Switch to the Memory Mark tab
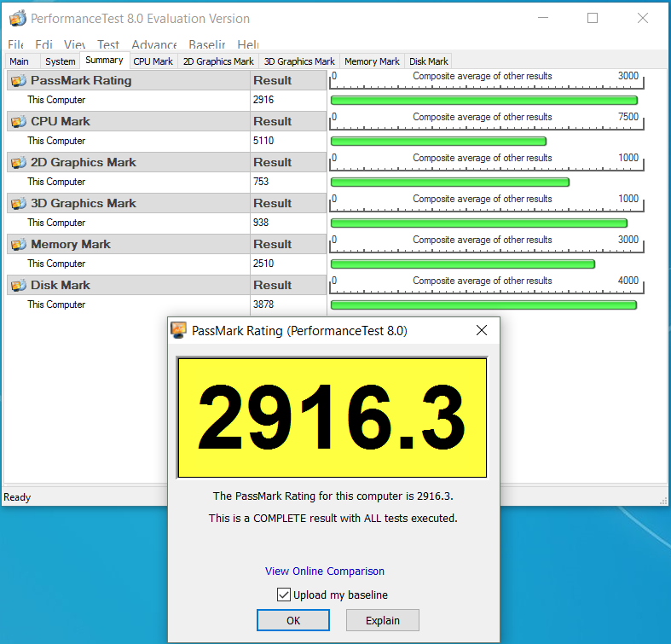671x644 pixels. coord(372,61)
